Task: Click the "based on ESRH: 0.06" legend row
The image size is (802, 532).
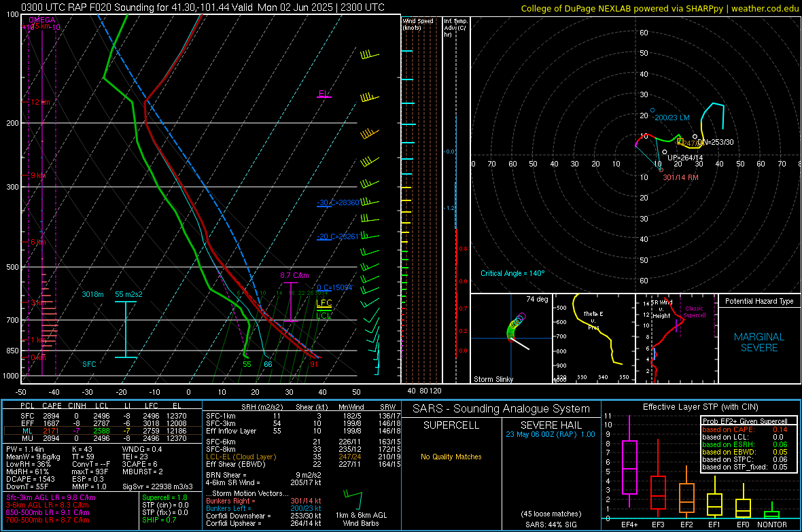Action: (745, 444)
